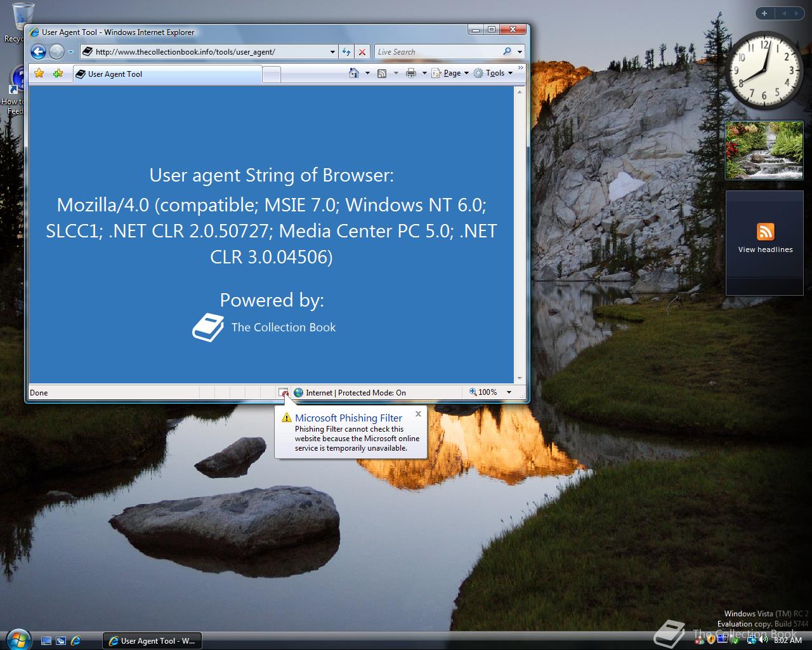Click the taskbar clock showing 8:02 AM
The image size is (812, 650).
point(788,640)
